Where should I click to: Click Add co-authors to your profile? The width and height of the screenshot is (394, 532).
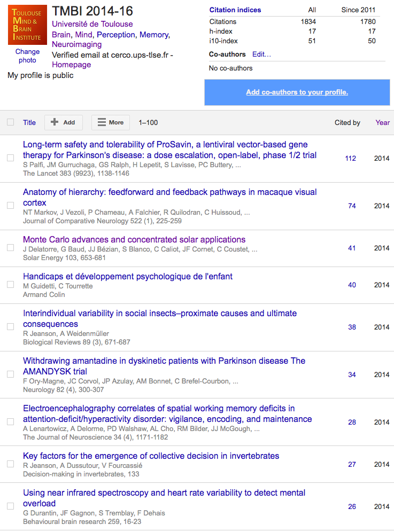tap(297, 92)
